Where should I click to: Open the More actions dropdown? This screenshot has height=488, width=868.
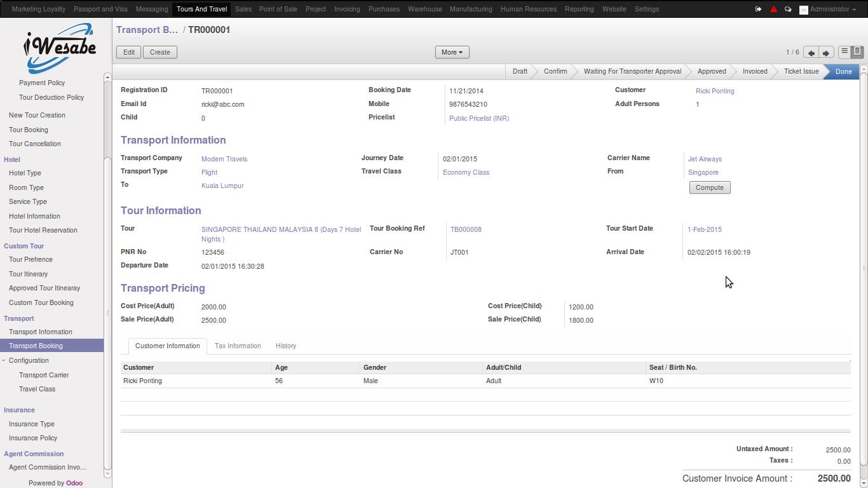452,52
